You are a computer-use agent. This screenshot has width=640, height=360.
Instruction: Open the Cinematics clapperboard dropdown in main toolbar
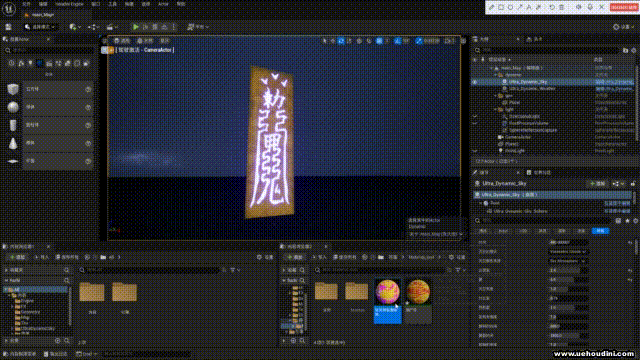coord(111,27)
